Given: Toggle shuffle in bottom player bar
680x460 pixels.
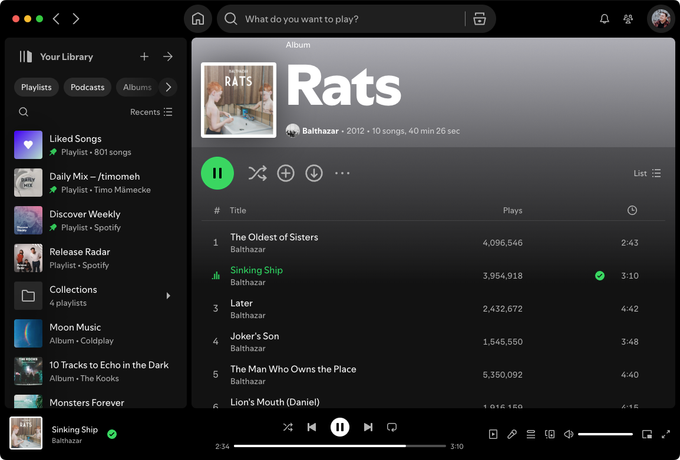Looking at the screenshot, I should [x=288, y=427].
